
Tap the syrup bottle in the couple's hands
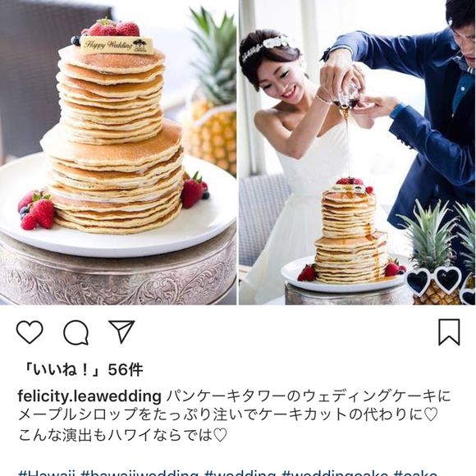pos(349,96)
